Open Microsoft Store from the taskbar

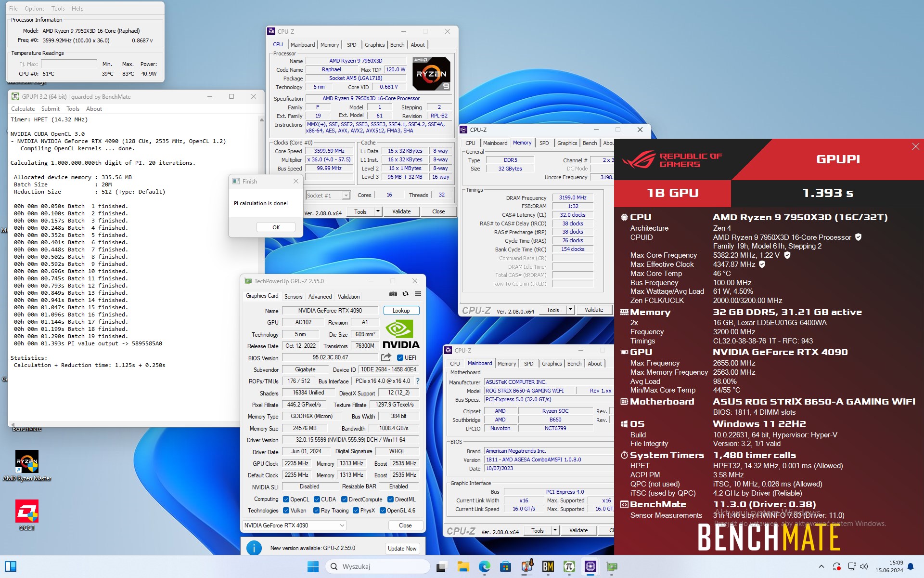click(505, 566)
